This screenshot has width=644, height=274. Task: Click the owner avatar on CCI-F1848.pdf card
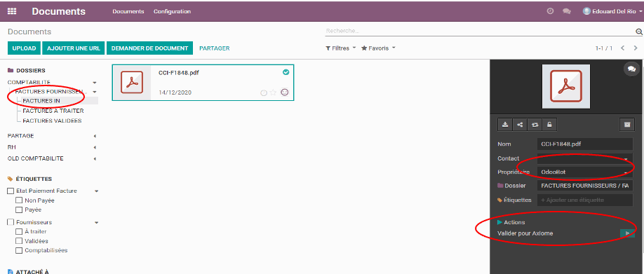(285, 93)
